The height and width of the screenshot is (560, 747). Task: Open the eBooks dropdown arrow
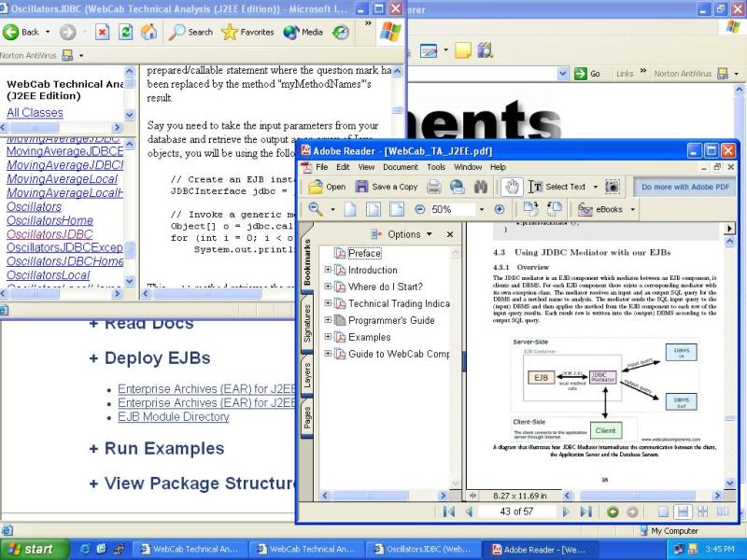pyautogui.click(x=633, y=209)
